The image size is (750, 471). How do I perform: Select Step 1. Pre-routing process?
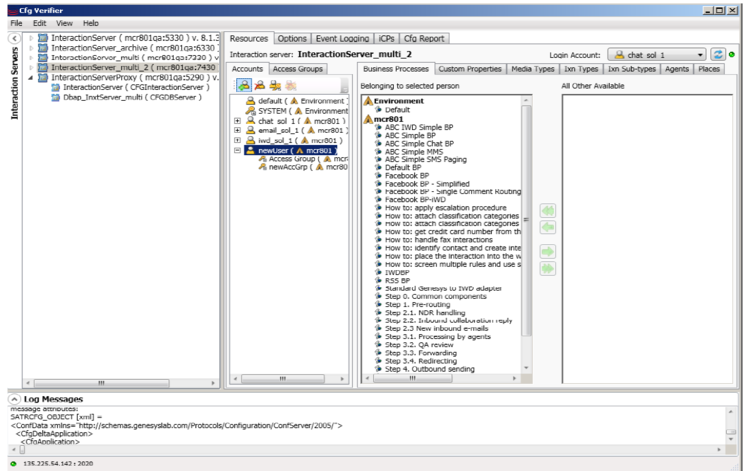coord(418,304)
